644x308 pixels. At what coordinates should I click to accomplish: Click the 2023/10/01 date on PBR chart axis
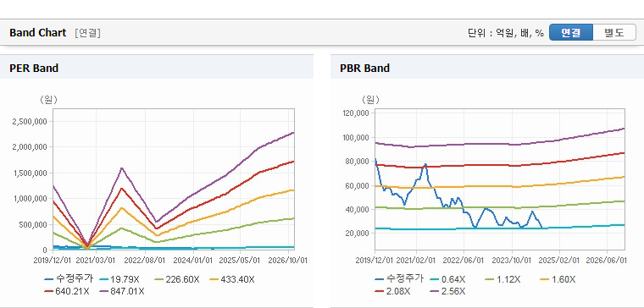(x=512, y=260)
